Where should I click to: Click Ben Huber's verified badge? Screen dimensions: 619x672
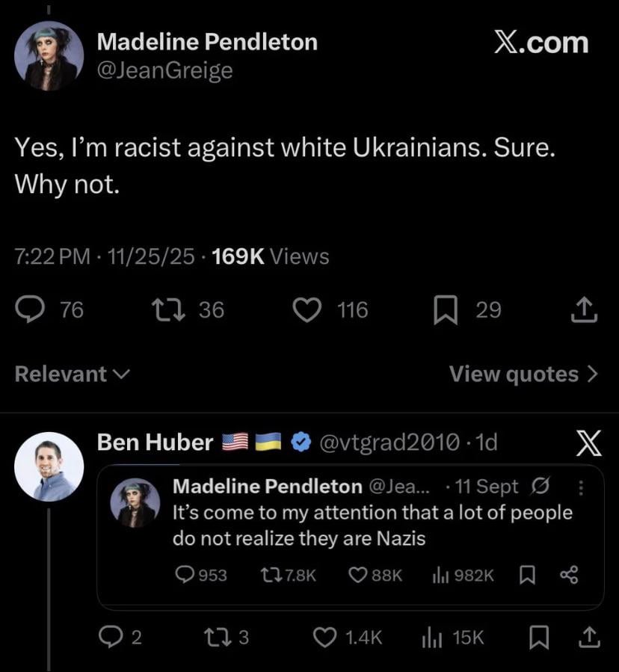pos(301,443)
